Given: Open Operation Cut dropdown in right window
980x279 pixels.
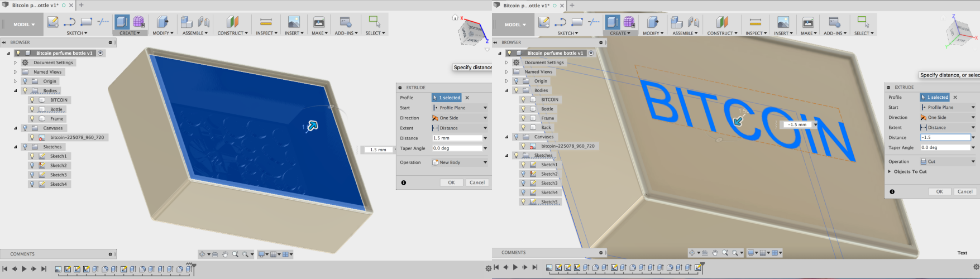Looking at the screenshot, I should click(x=948, y=161).
